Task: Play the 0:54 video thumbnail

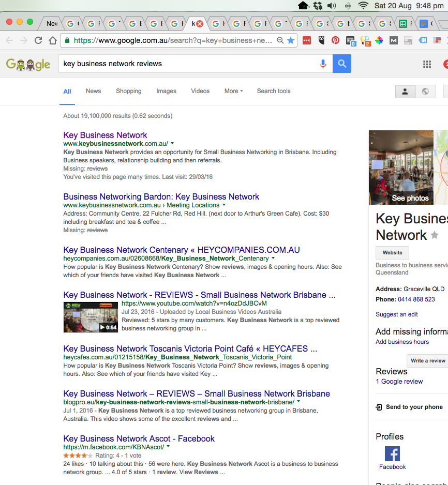Action: (x=91, y=317)
